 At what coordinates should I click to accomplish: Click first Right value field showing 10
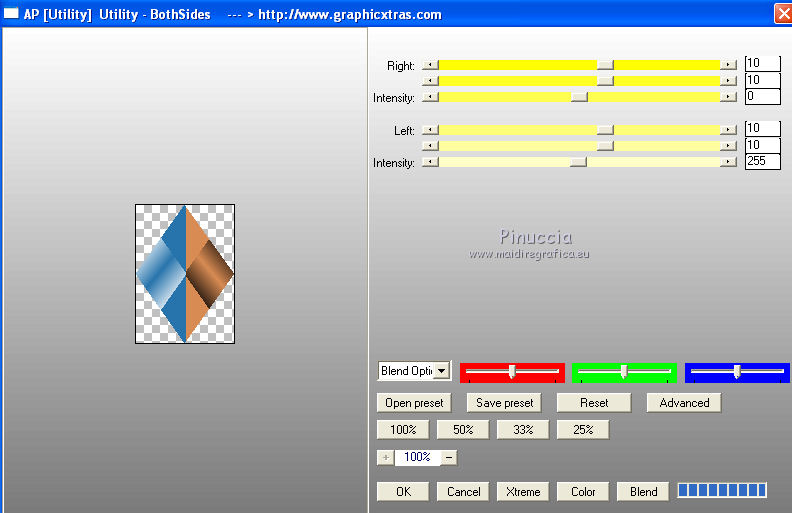(763, 63)
